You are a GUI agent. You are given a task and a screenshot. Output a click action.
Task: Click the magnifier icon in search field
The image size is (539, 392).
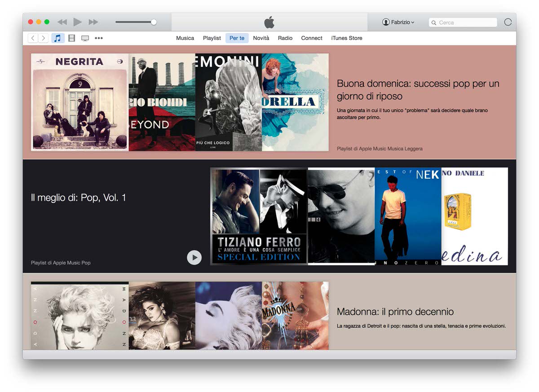434,22
